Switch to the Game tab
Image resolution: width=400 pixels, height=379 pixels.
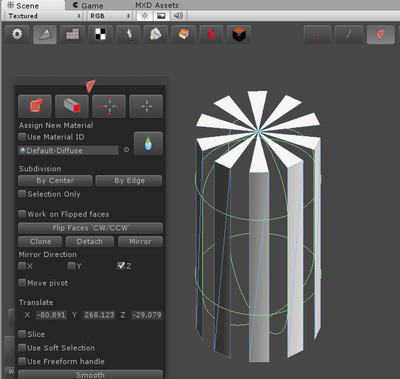tap(88, 5)
